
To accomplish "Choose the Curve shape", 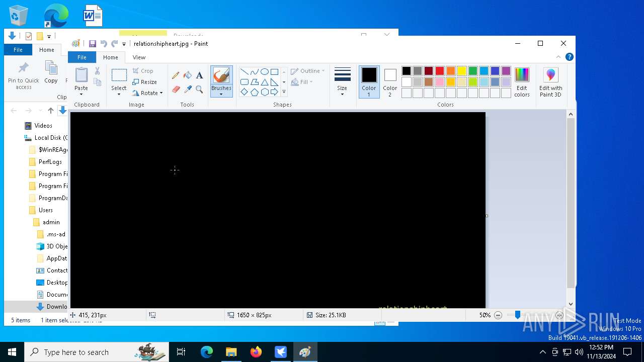I will pyautogui.click(x=254, y=71).
